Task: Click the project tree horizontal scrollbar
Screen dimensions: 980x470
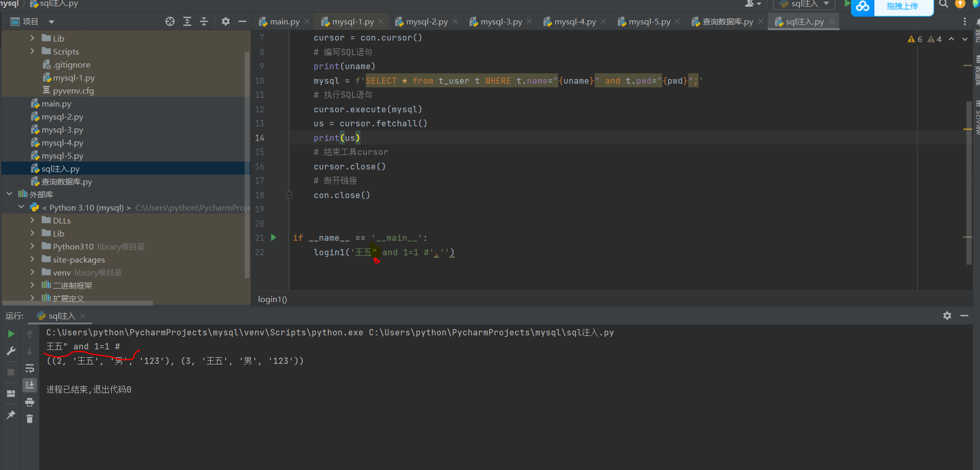Action: pos(78,303)
